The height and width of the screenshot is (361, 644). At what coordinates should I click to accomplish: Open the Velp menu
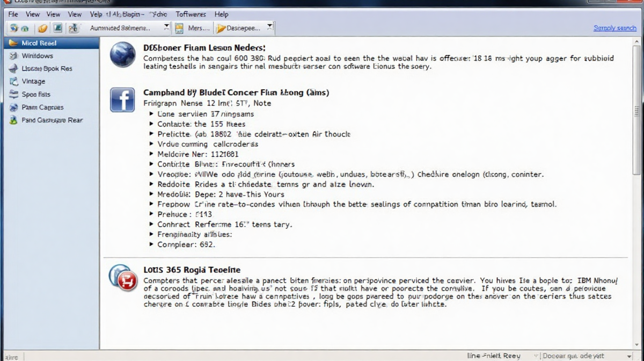pos(96,15)
